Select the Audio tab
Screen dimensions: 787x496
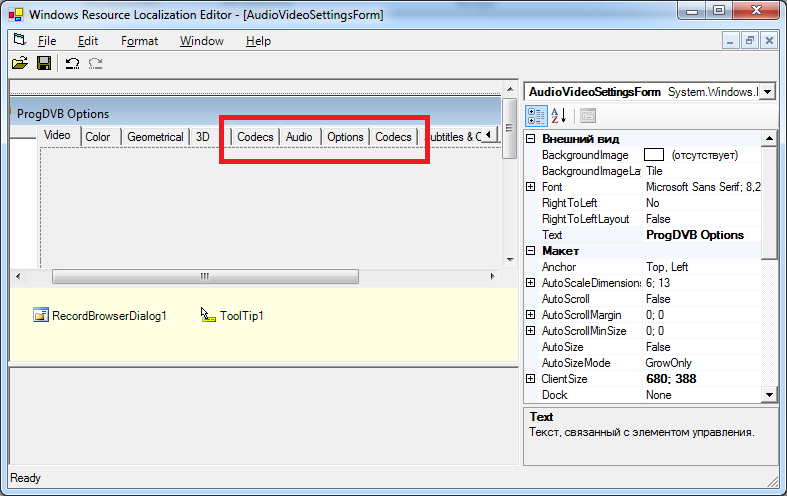pyautogui.click(x=299, y=136)
